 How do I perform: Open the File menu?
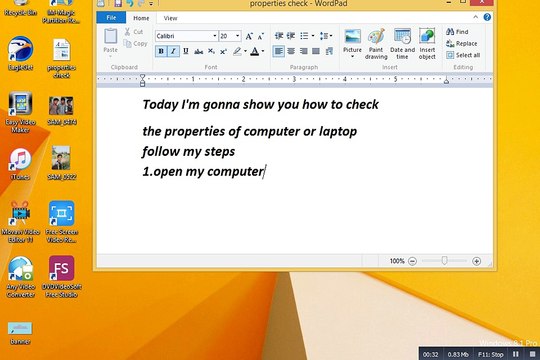(111, 18)
